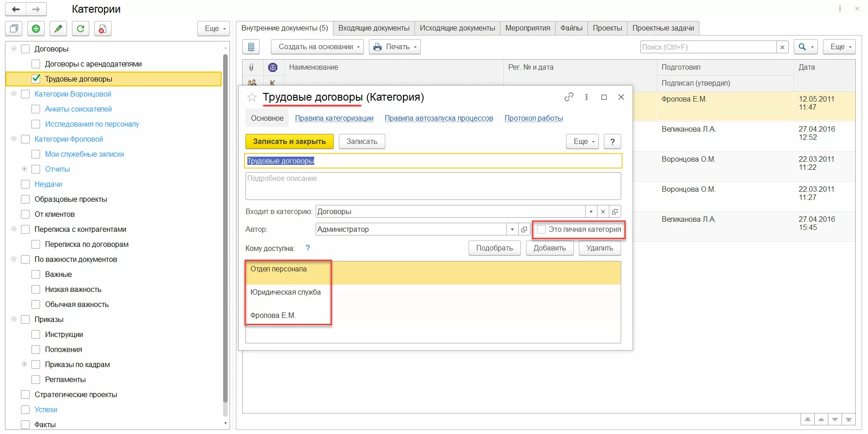Switch to Входящие документы tab
868x434 pixels.
[374, 28]
